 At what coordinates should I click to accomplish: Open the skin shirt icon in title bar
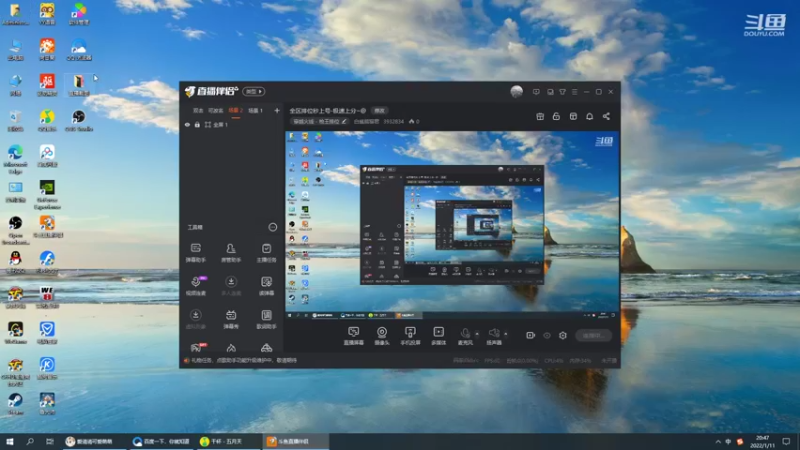(562, 92)
